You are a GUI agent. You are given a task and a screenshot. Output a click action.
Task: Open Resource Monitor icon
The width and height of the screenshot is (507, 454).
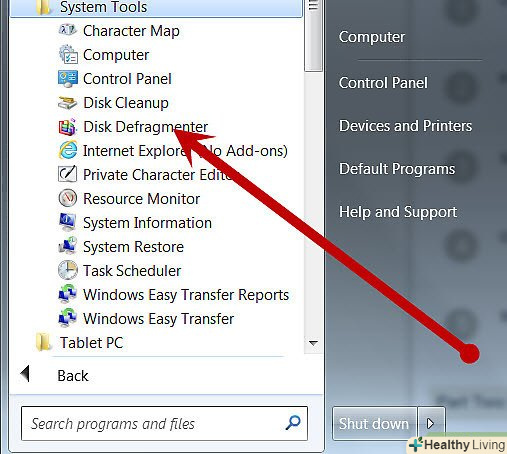[68, 198]
